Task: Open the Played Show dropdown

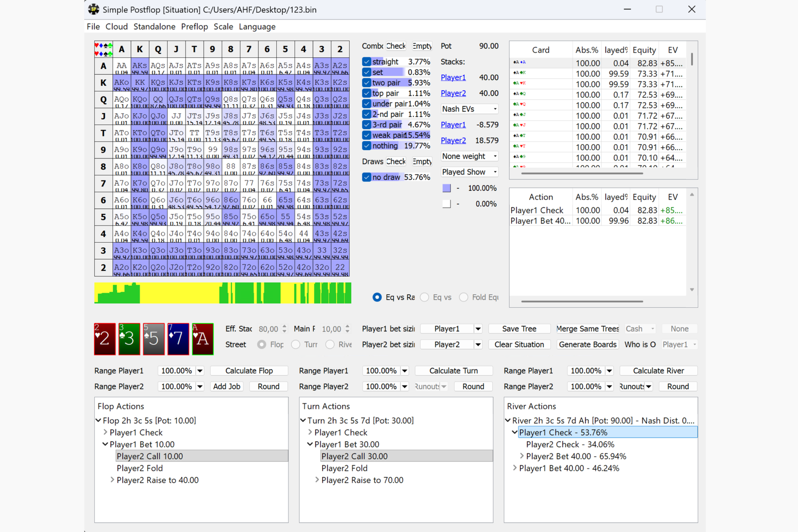Action: pos(469,172)
